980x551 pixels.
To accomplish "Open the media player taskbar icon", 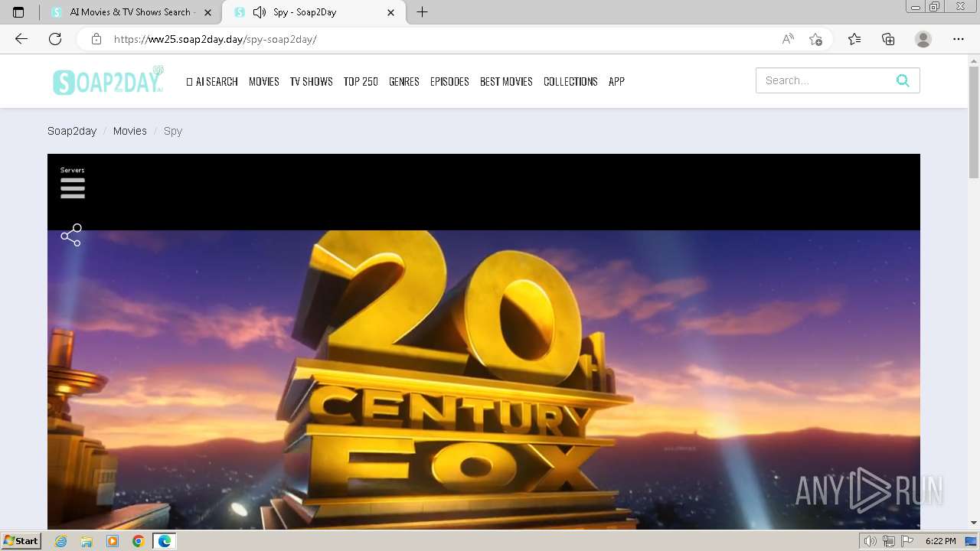I will (113, 541).
